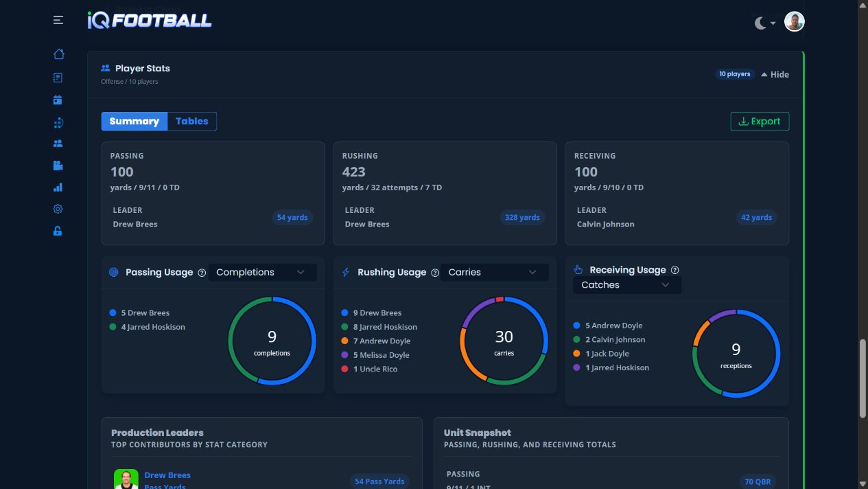Click the padlock sidebar icon

(58, 231)
